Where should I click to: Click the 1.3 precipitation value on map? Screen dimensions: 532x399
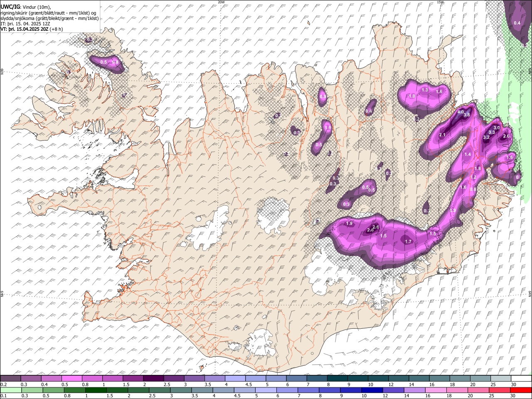425,90
